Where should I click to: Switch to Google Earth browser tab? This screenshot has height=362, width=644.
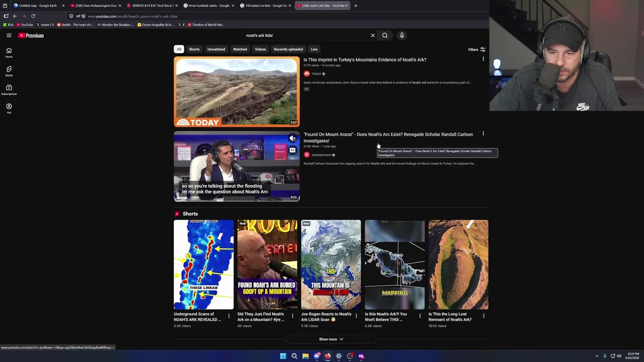38,6
